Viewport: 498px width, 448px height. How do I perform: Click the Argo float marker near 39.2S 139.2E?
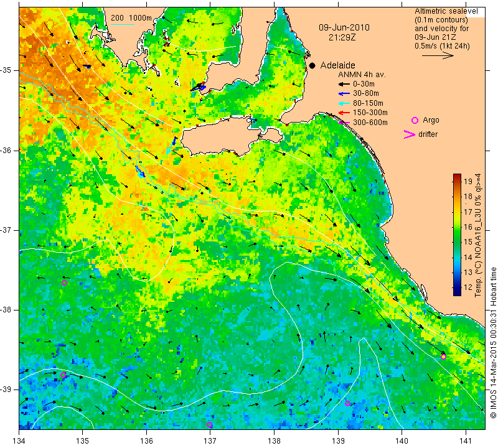[x=347, y=403]
